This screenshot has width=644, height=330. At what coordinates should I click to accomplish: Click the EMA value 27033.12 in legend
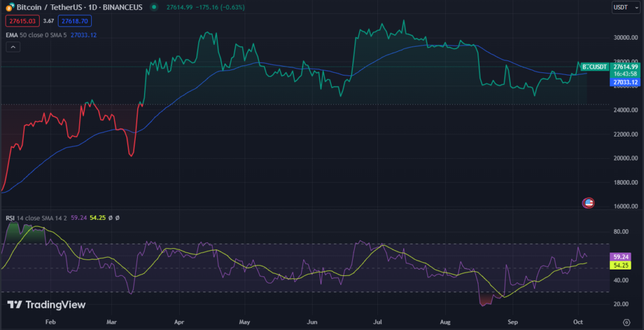[84, 35]
